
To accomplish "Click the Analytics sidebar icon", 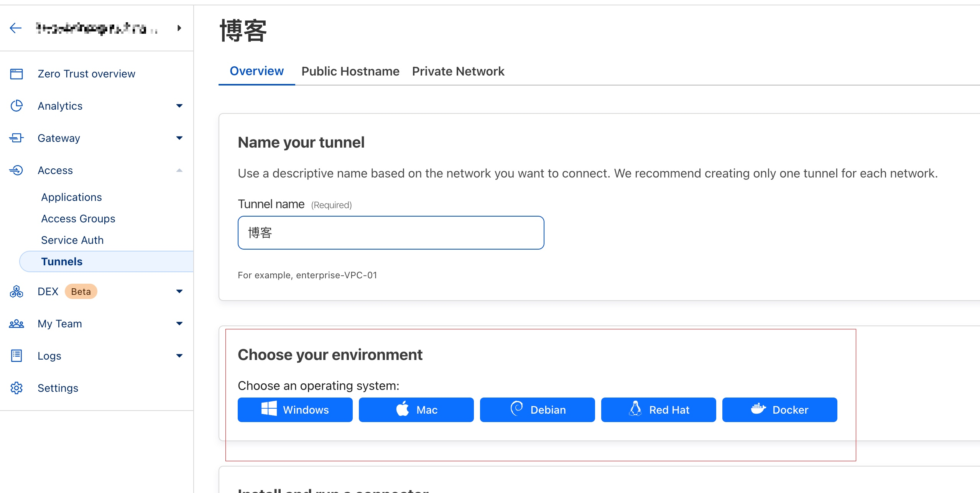I will (17, 105).
